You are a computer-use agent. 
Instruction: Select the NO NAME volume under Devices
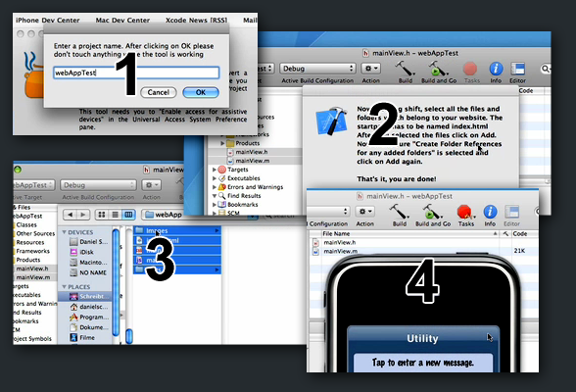[x=88, y=272]
